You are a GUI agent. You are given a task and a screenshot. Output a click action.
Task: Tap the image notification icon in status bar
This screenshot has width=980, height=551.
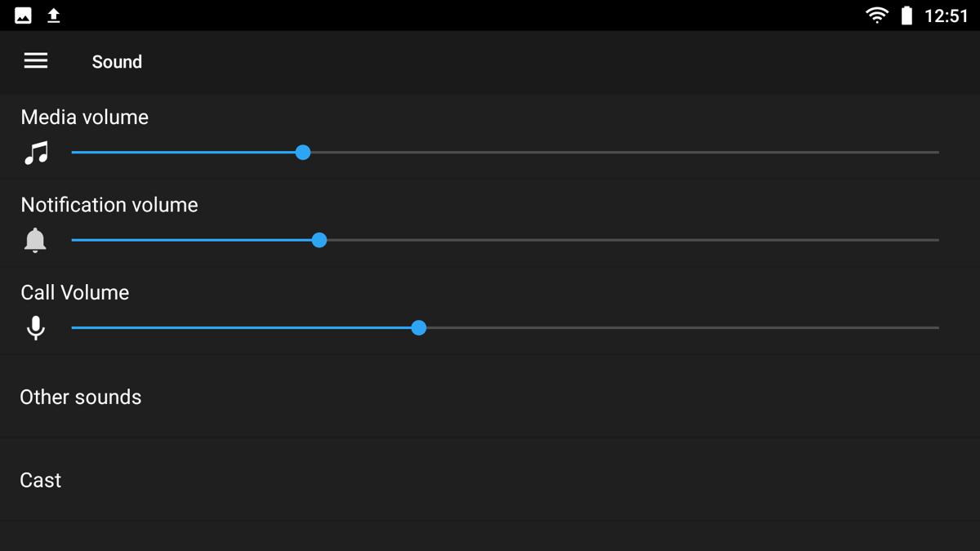[23, 16]
